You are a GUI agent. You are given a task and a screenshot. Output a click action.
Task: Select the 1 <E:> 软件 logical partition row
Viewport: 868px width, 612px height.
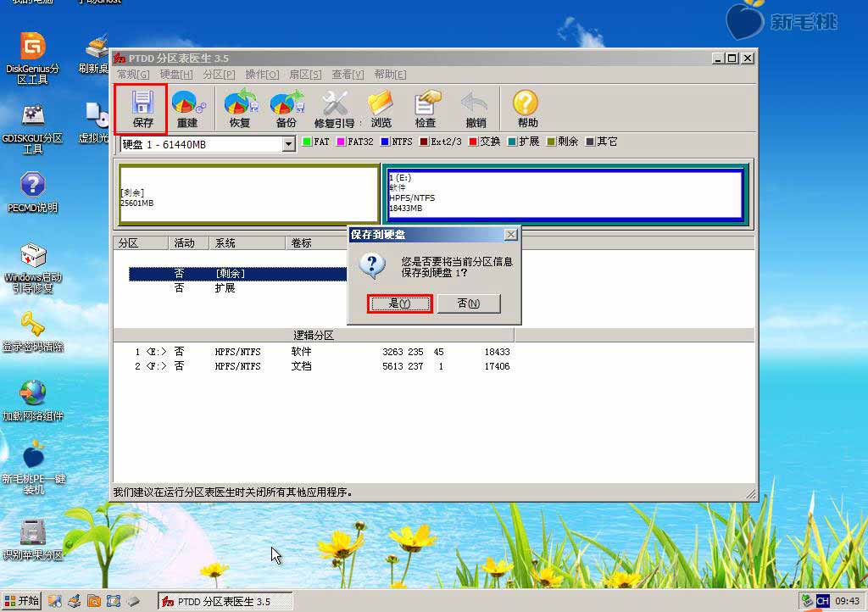[x=322, y=352]
